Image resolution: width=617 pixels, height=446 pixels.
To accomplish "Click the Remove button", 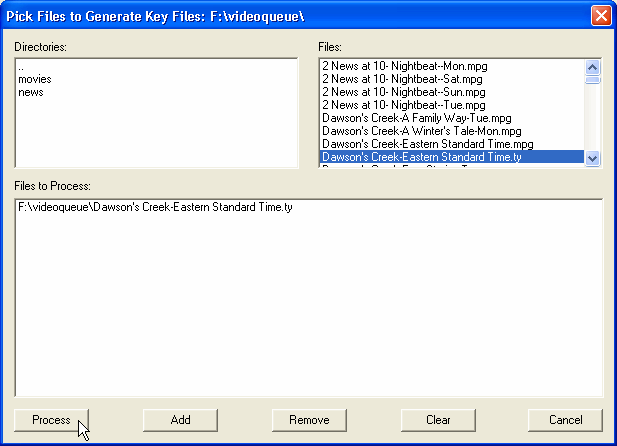I will click(309, 420).
